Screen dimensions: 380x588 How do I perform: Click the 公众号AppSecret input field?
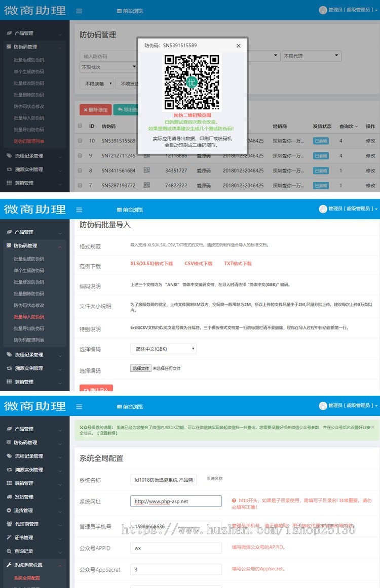tap(176, 569)
